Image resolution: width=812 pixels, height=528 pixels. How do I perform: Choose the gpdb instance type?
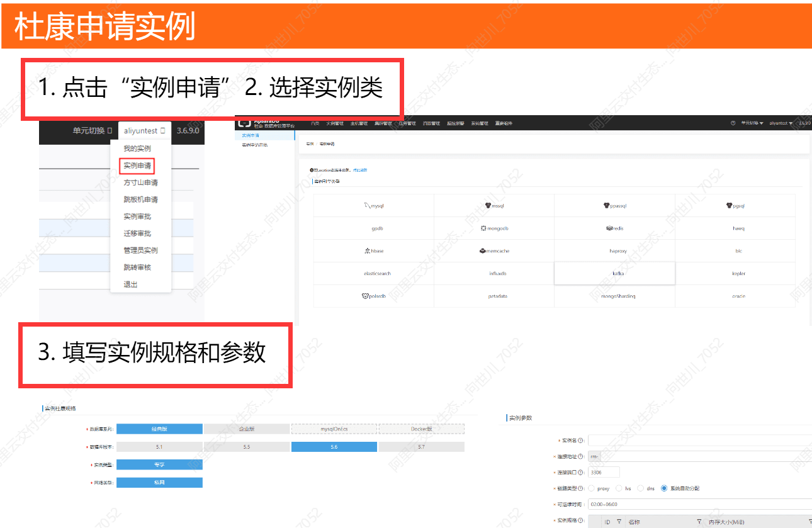pyautogui.click(x=374, y=228)
